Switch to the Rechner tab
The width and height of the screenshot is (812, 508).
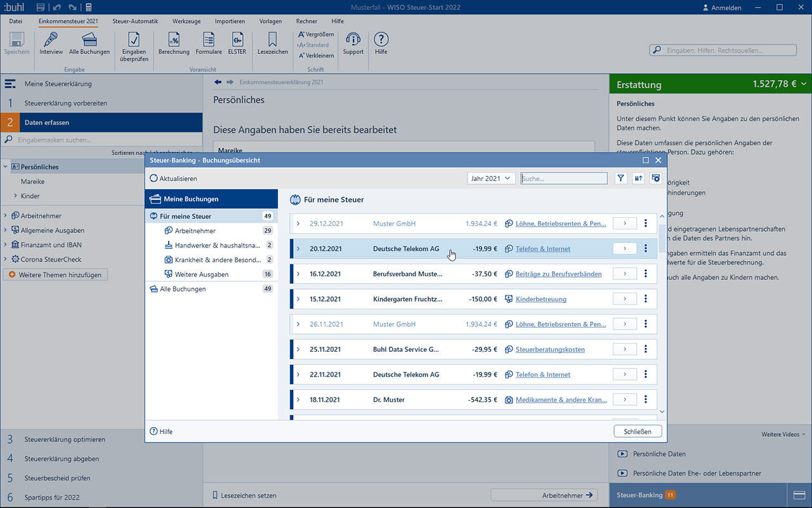coord(307,21)
